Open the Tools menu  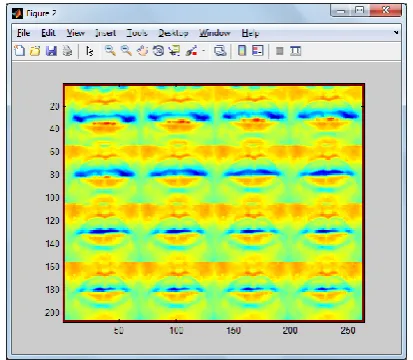(x=137, y=33)
